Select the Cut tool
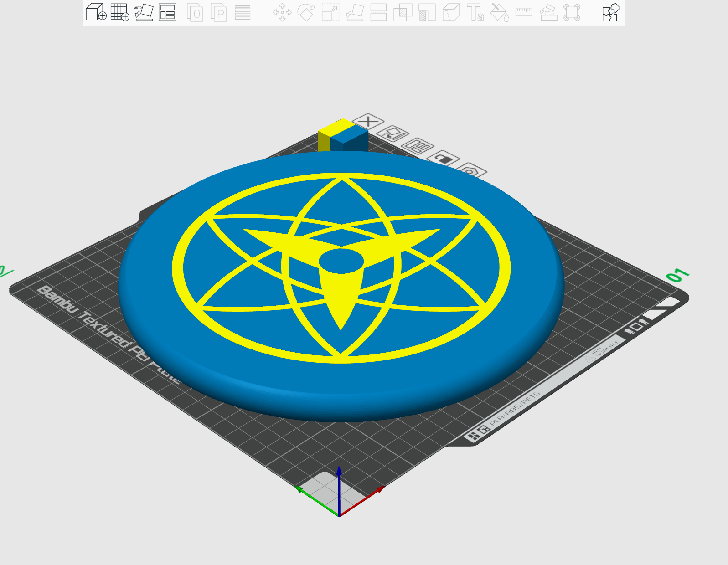Image resolution: width=728 pixels, height=565 pixels. coord(378,12)
